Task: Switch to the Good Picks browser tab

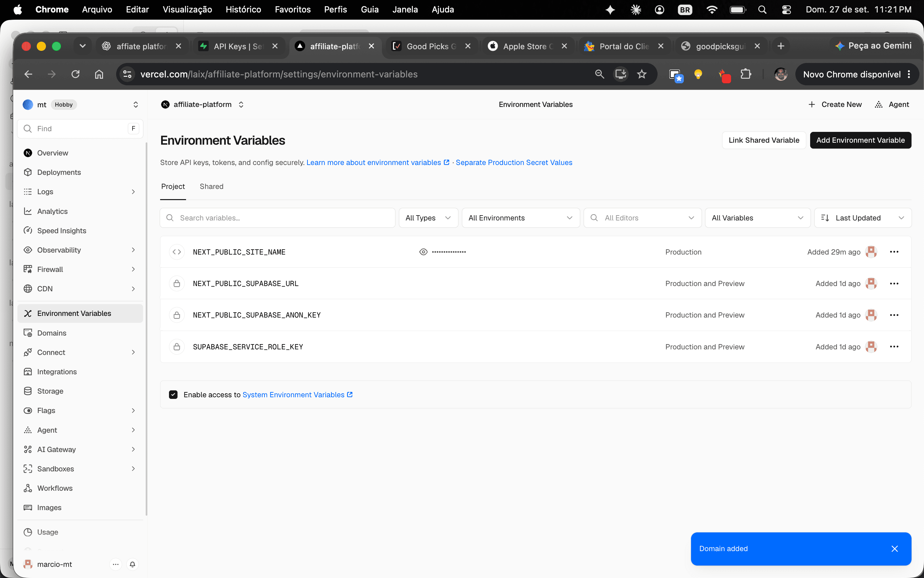Action: pos(431,46)
